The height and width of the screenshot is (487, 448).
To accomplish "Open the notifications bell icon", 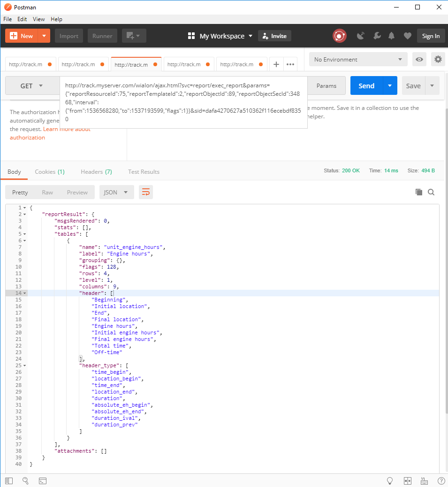I will [x=392, y=36].
